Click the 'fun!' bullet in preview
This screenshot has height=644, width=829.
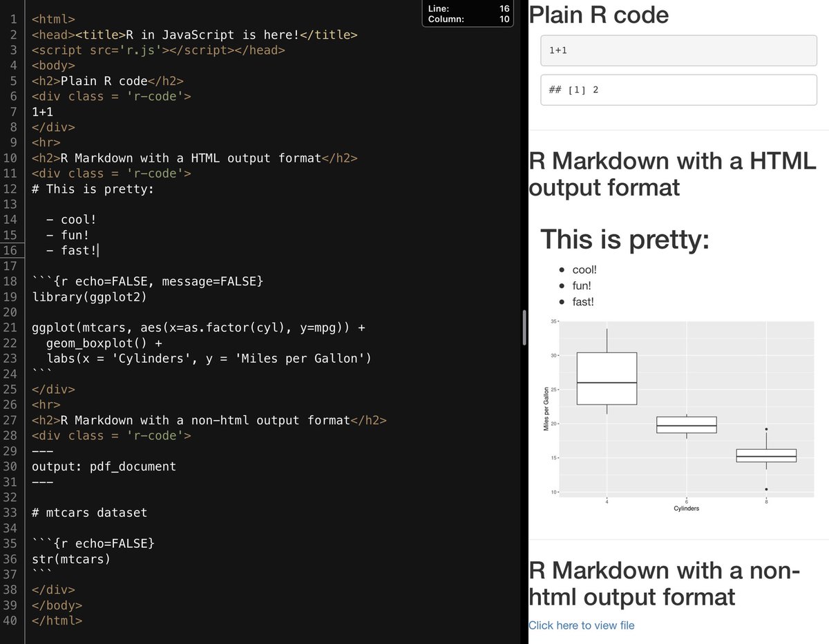[x=582, y=285]
